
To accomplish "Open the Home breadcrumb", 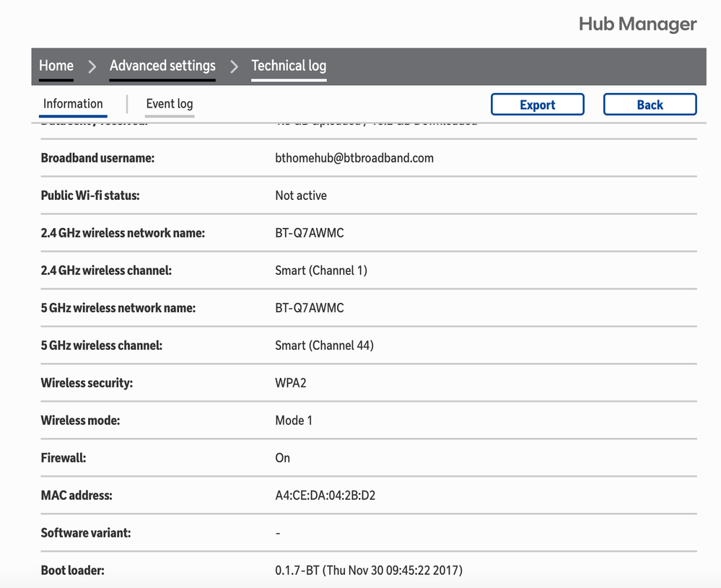I will (56, 66).
